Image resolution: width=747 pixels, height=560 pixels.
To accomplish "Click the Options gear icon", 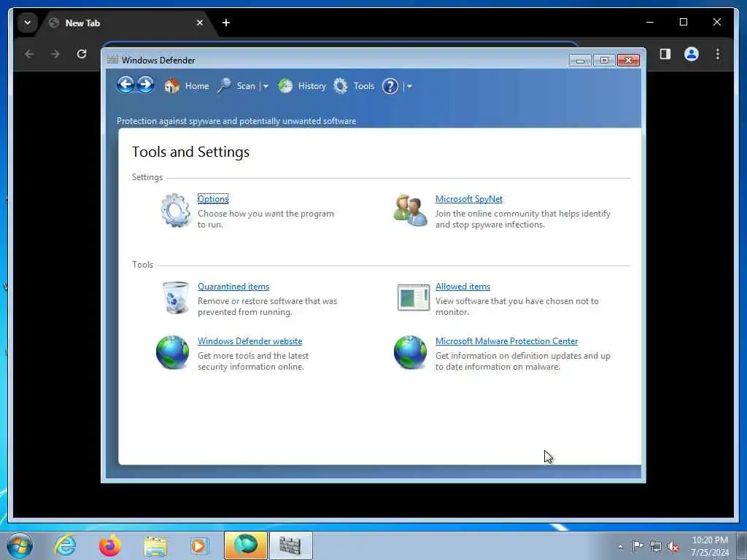I will pos(176,210).
